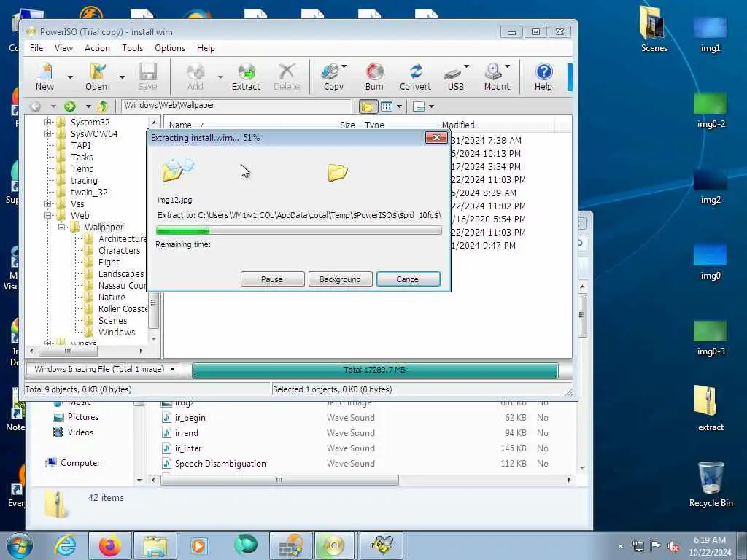This screenshot has height=560, width=747.
Task: Select the Scenes folder in tree
Action: [112, 321]
